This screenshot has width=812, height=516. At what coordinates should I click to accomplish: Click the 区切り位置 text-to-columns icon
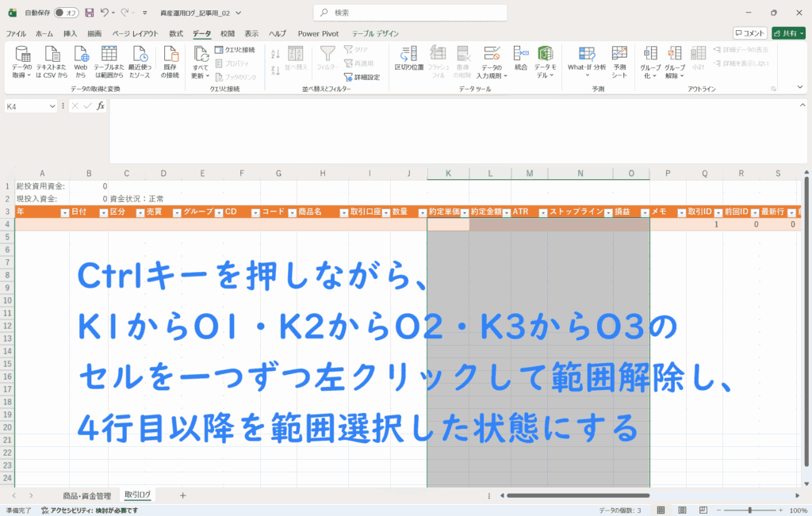[408, 61]
